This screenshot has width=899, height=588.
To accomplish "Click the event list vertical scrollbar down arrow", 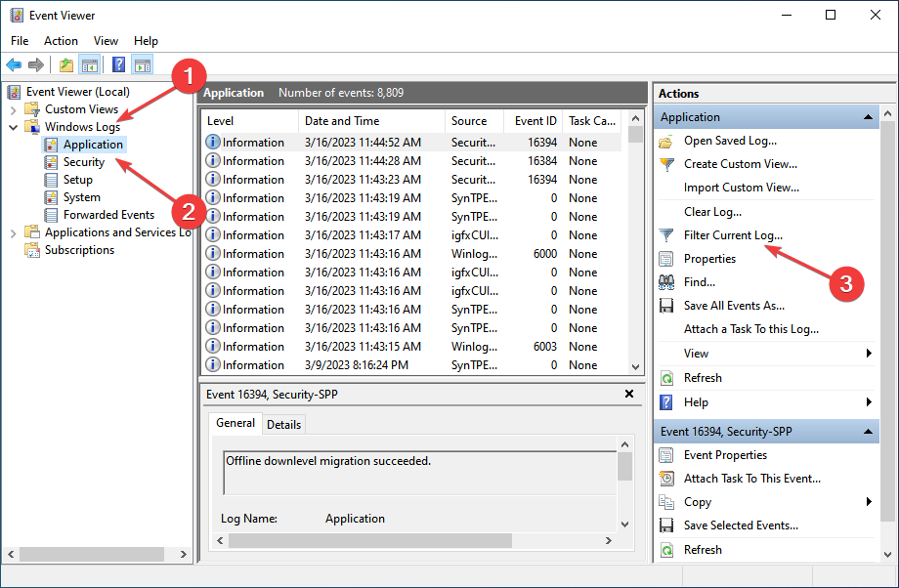I will (x=635, y=367).
